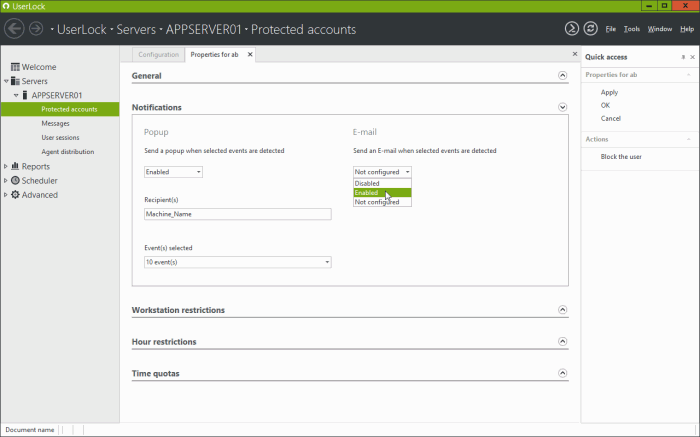Click APPSERVER01 in the breadcrumb
The width and height of the screenshot is (700, 437).
pos(204,29)
